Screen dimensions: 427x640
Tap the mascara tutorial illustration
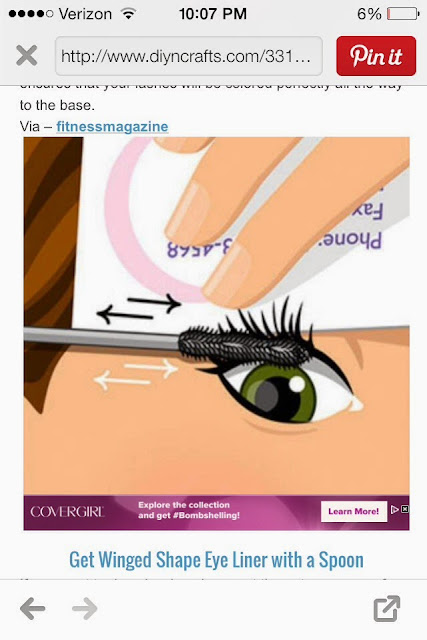216,316
